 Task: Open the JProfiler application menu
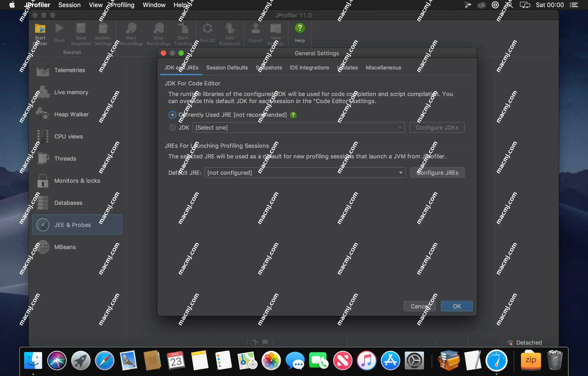tap(37, 5)
